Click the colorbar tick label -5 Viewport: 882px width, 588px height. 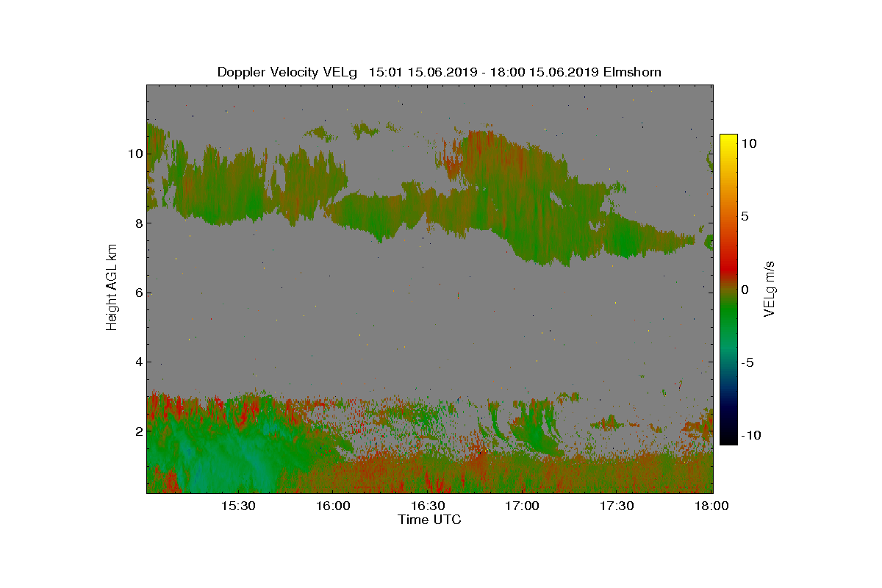747,362
